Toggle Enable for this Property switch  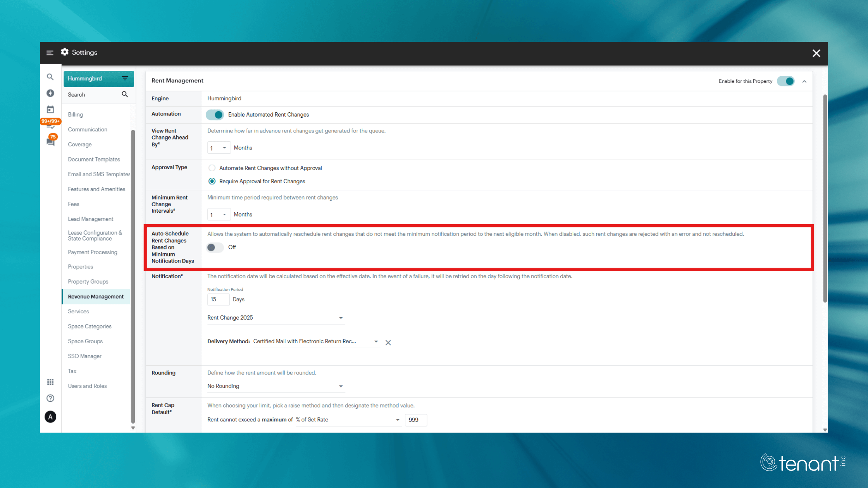click(786, 81)
